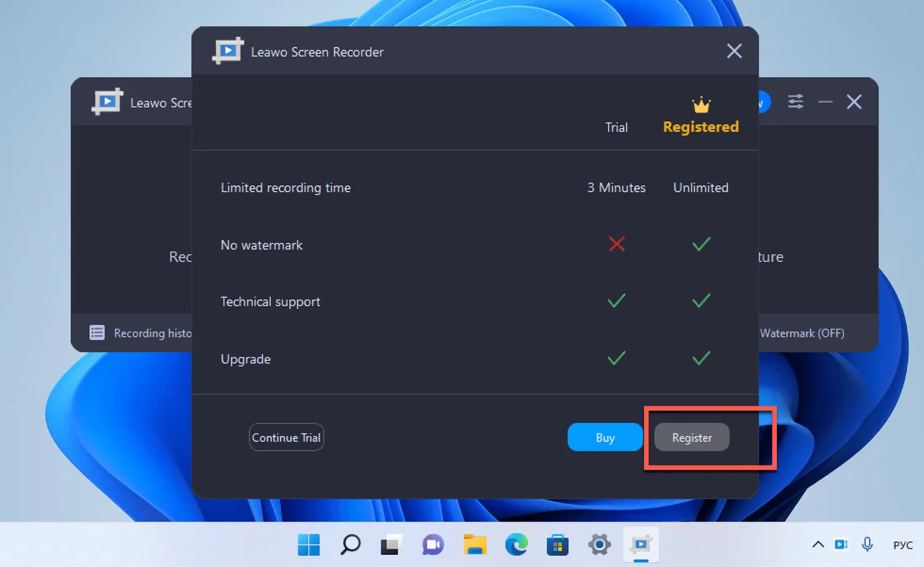Open Microsoft Store from the taskbar
The width and height of the screenshot is (924, 567).
click(x=557, y=544)
